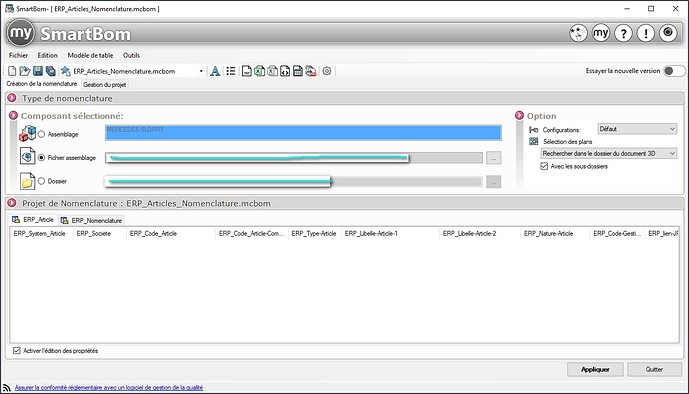The height and width of the screenshot is (394, 689).
Task: Click the RSS feed icon in status bar
Action: click(7, 388)
